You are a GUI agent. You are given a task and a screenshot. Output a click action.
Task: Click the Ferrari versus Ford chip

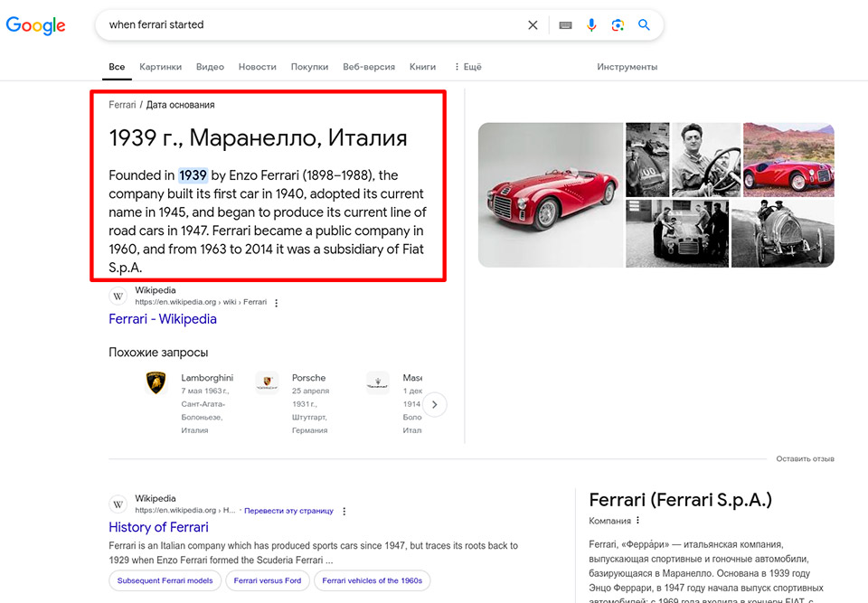[268, 580]
